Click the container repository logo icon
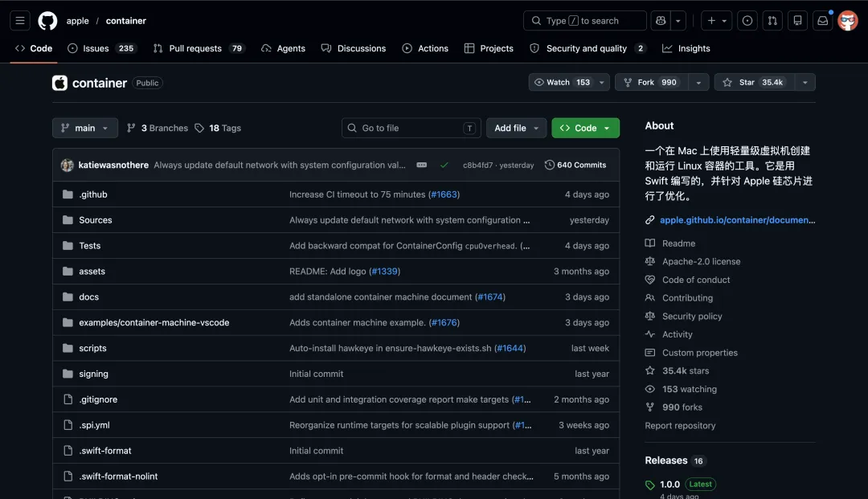This screenshot has width=868, height=499. click(x=59, y=83)
